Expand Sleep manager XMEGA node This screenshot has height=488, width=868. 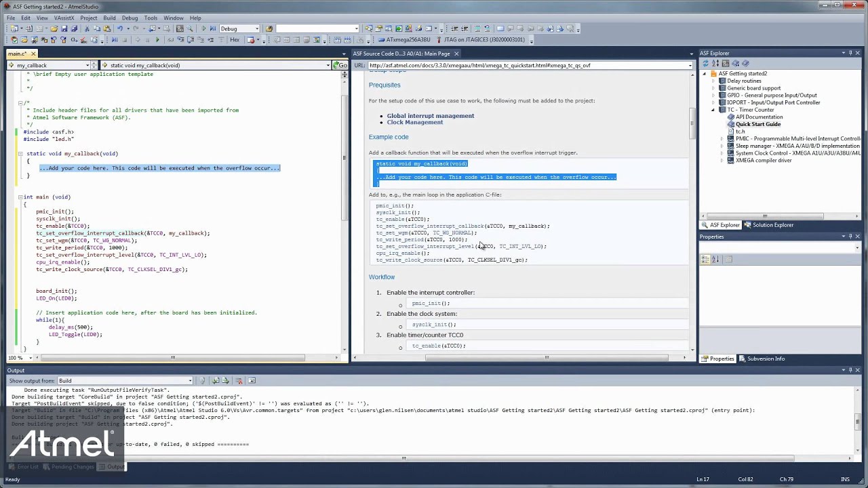tap(722, 146)
